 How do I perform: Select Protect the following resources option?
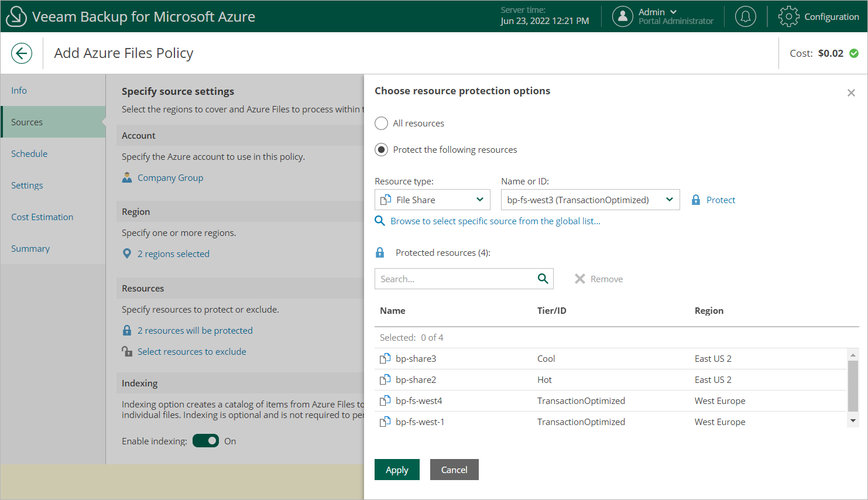pos(382,150)
